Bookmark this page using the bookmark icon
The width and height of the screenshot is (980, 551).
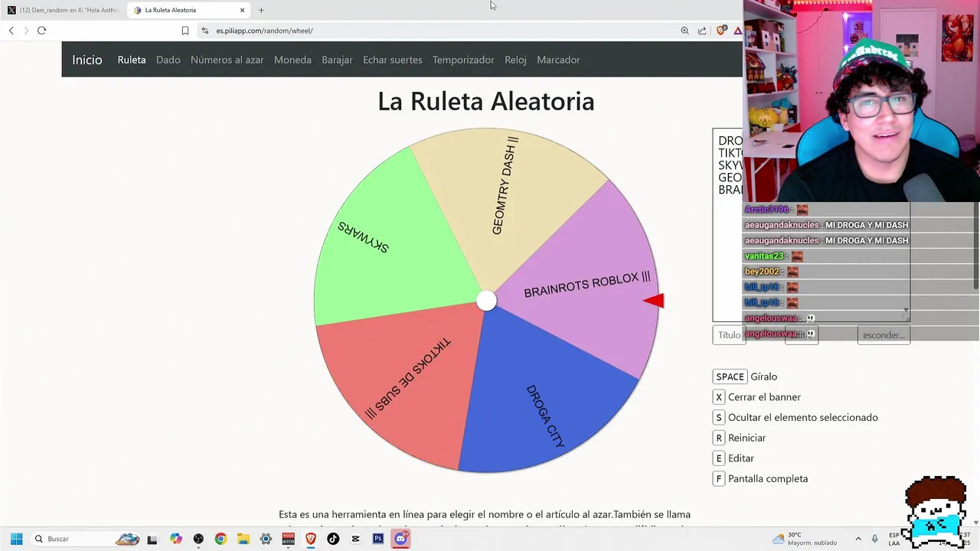click(x=185, y=31)
